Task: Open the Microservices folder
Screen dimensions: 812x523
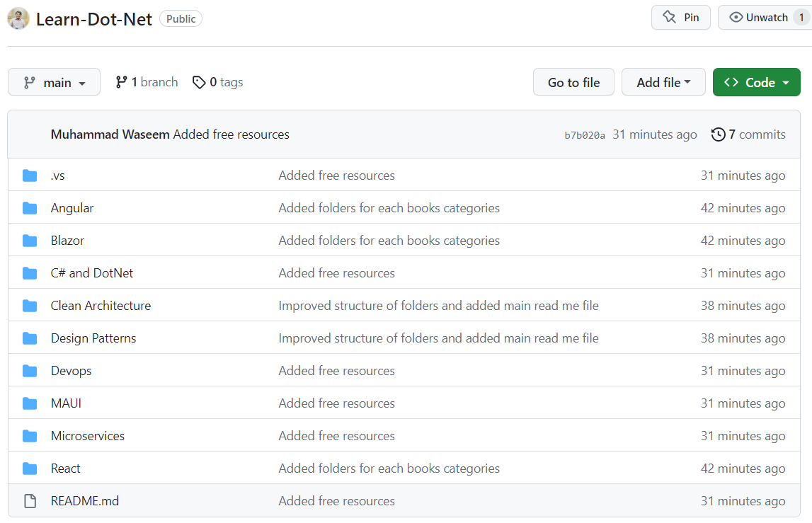Action: pyautogui.click(x=88, y=436)
